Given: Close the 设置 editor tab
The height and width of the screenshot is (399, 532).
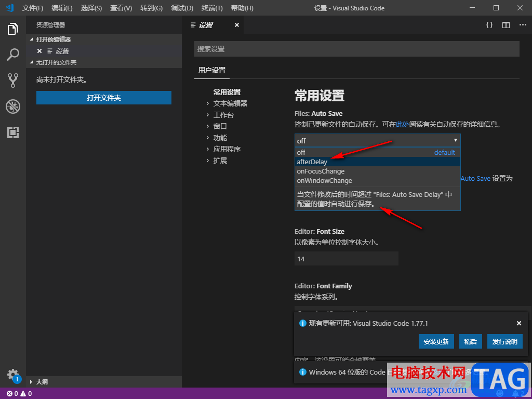Looking at the screenshot, I should (237, 25).
